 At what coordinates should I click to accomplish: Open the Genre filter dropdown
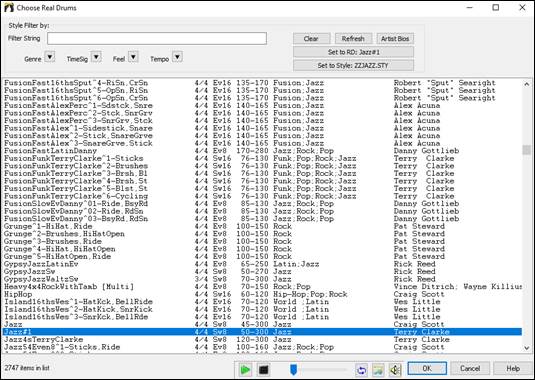[50, 57]
